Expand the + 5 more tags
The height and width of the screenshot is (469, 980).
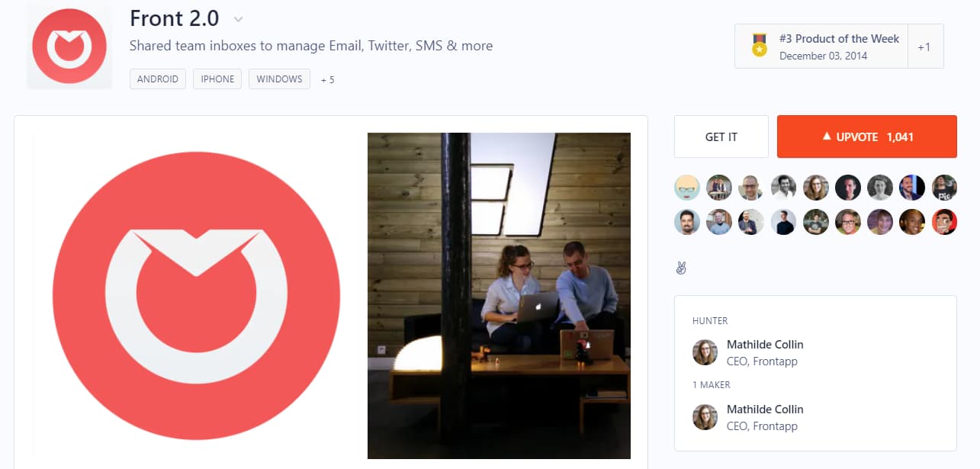coord(327,79)
